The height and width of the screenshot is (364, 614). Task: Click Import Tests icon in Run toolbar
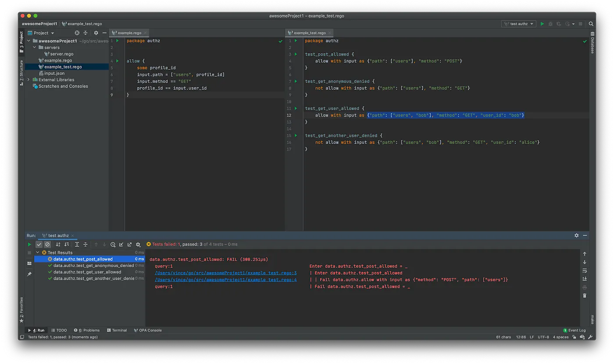pos(121,245)
